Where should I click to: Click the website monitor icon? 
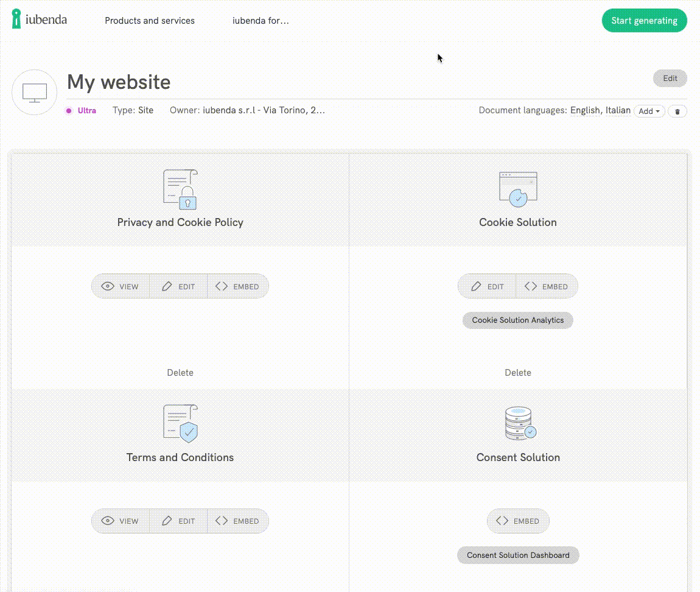coord(35,93)
